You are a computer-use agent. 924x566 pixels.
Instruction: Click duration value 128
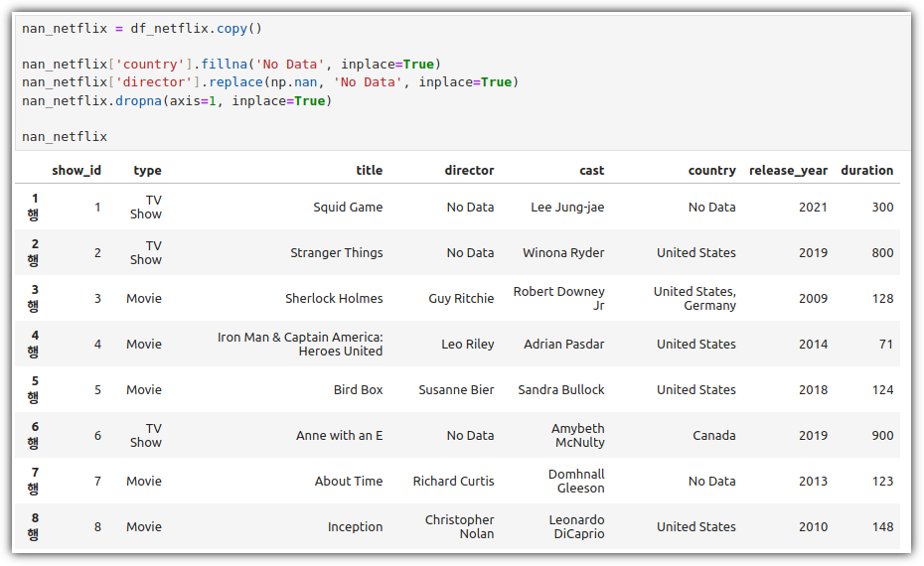coord(882,299)
